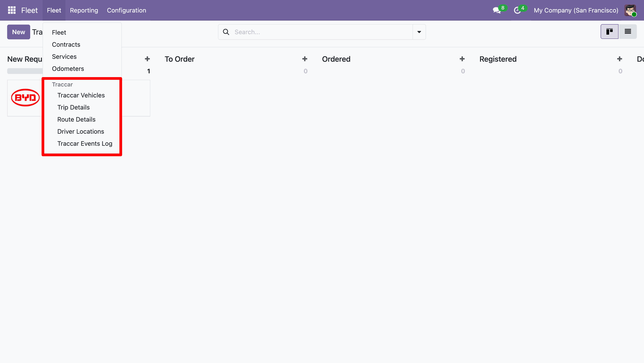The image size is (644, 363).
Task: Add a record in Ordered column
Action: 462,59
